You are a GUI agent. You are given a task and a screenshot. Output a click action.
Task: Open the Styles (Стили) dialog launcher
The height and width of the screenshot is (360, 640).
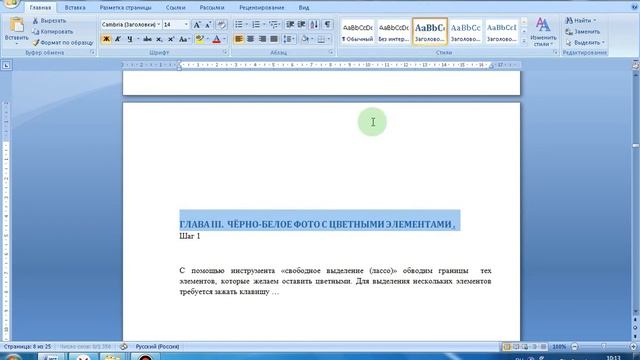point(555,53)
